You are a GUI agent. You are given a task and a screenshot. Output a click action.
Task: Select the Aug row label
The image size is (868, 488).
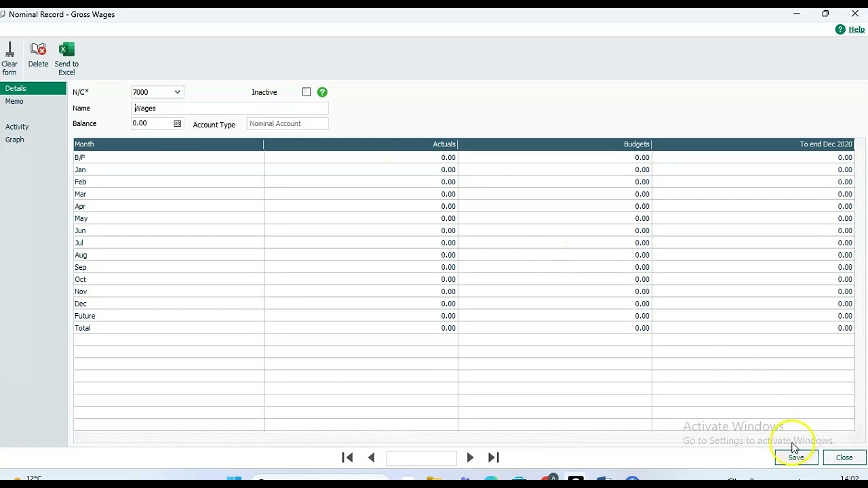(x=81, y=255)
